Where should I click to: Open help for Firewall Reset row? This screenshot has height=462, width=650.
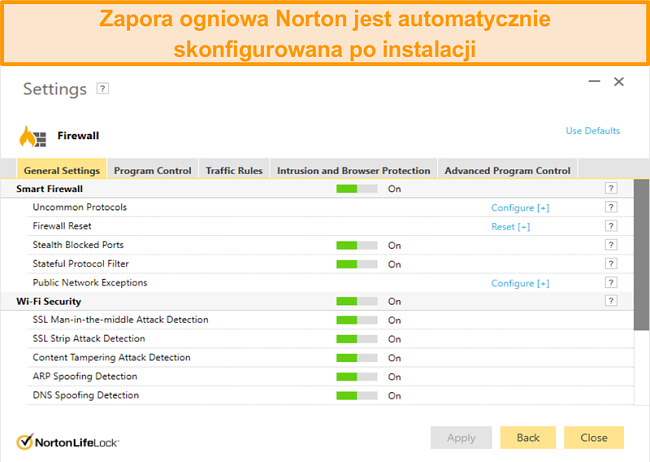point(611,226)
